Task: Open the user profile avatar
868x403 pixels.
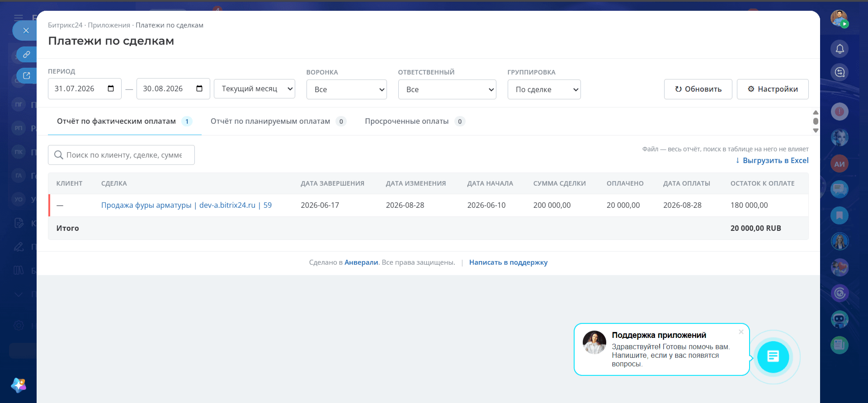Action: 839,19
